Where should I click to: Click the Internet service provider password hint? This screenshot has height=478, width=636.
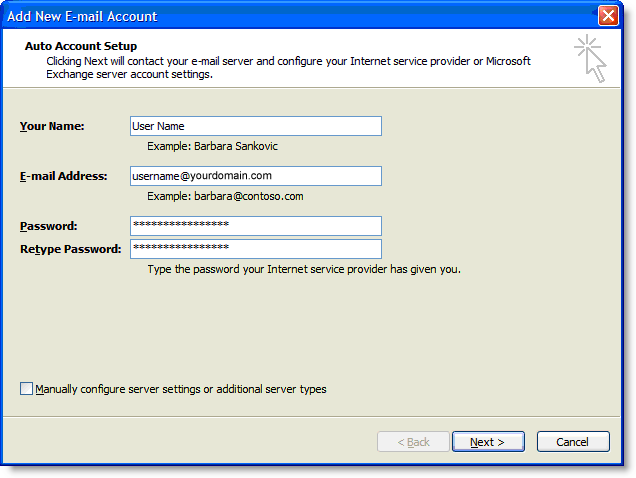pos(304,269)
